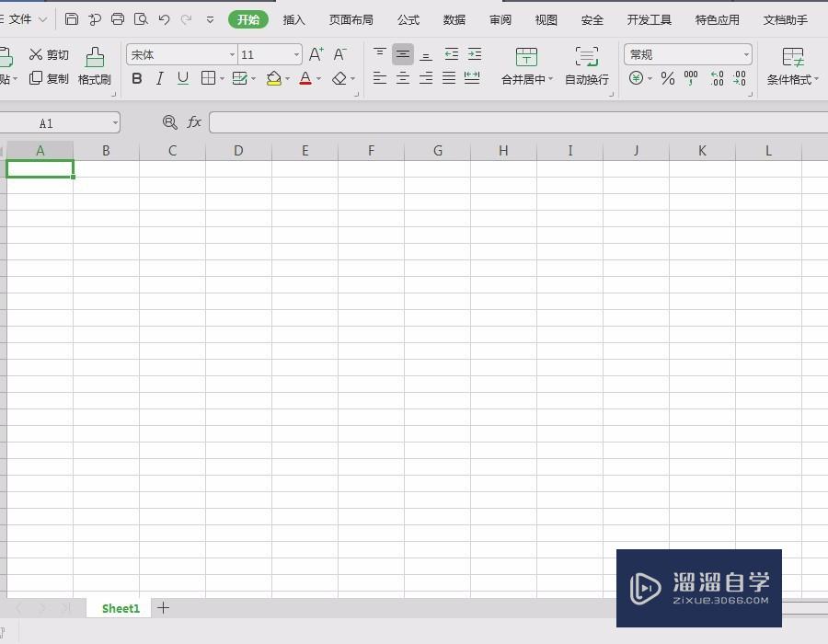The width and height of the screenshot is (828, 644).
Task: Align text right horizontally
Action: [x=426, y=78]
